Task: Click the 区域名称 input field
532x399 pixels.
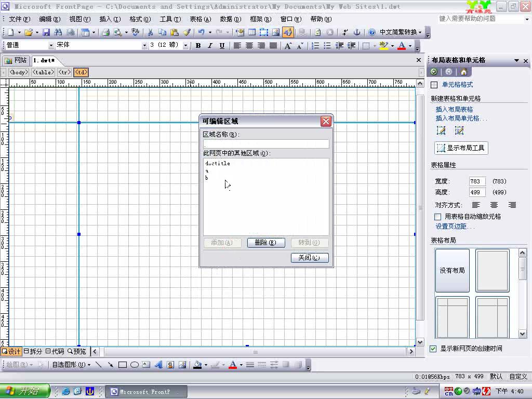Action: pyautogui.click(x=266, y=143)
